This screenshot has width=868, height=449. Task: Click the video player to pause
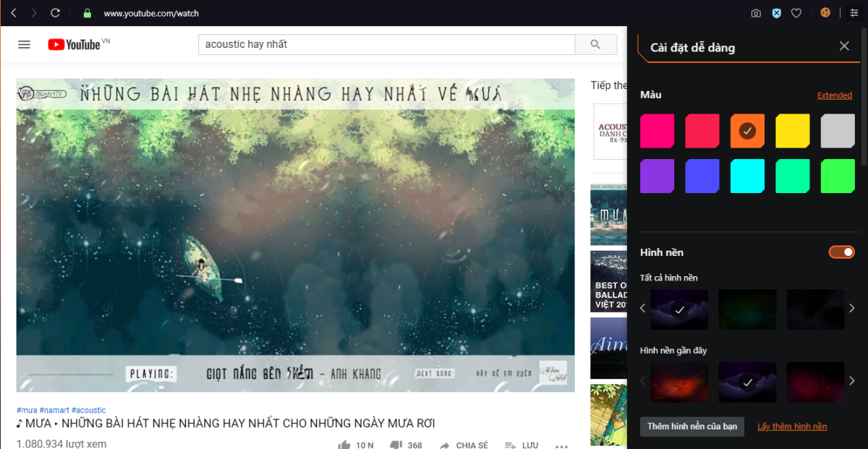(296, 235)
